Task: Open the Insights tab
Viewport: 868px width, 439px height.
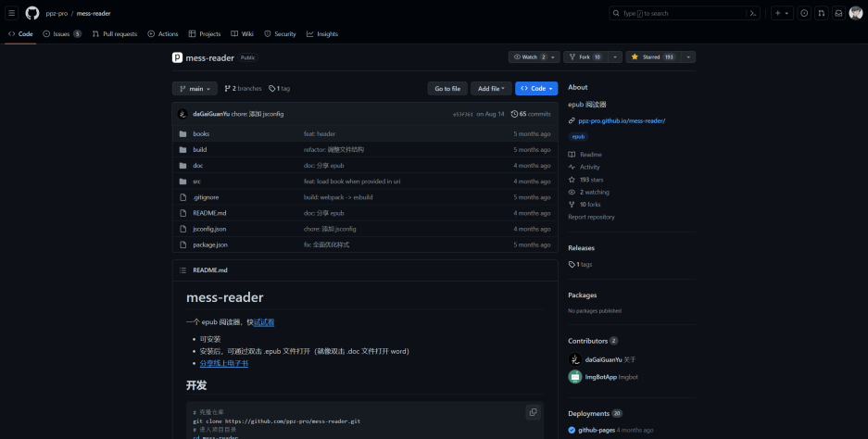Action: (322, 33)
